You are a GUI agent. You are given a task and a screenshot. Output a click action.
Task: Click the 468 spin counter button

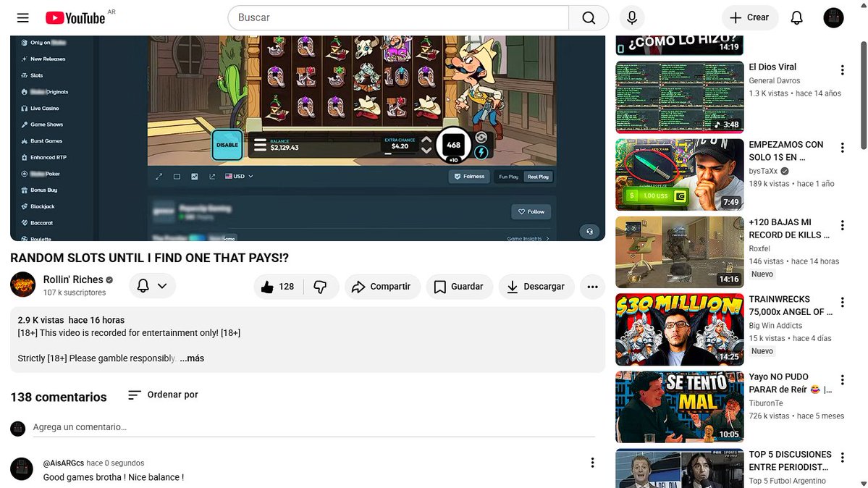[x=453, y=145]
